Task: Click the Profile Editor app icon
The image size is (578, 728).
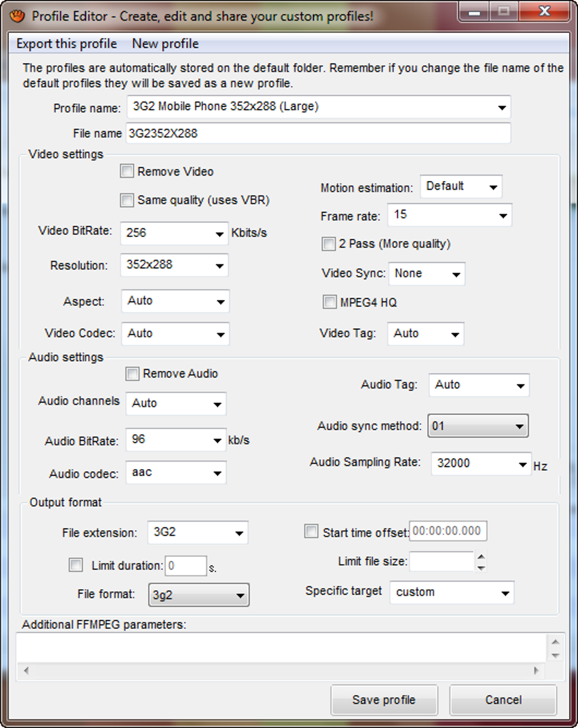Action: (18, 15)
